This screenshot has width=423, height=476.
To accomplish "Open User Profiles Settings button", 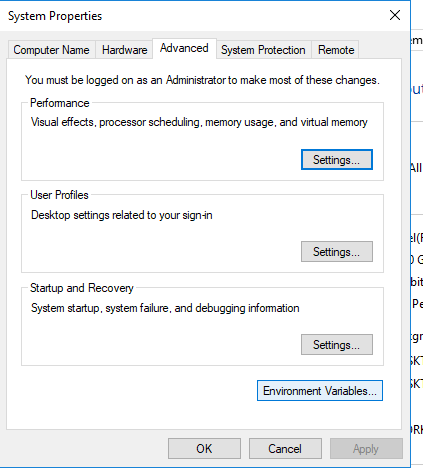I will point(337,252).
